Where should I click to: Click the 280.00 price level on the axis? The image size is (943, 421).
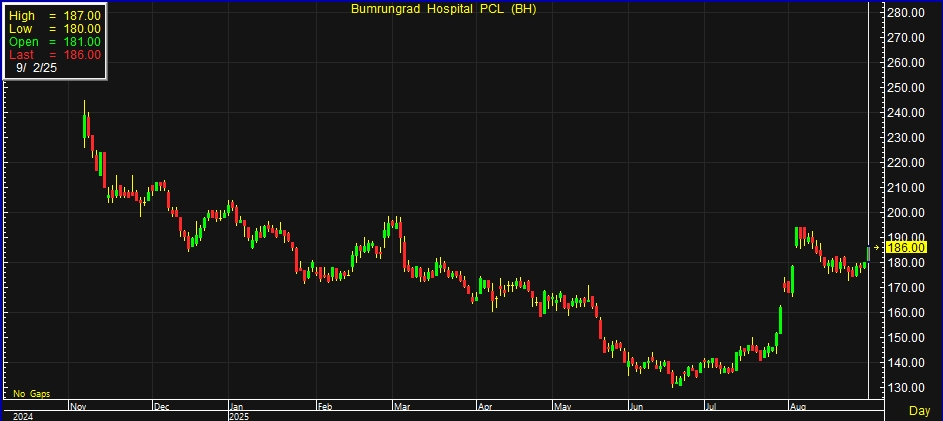pyautogui.click(x=907, y=12)
